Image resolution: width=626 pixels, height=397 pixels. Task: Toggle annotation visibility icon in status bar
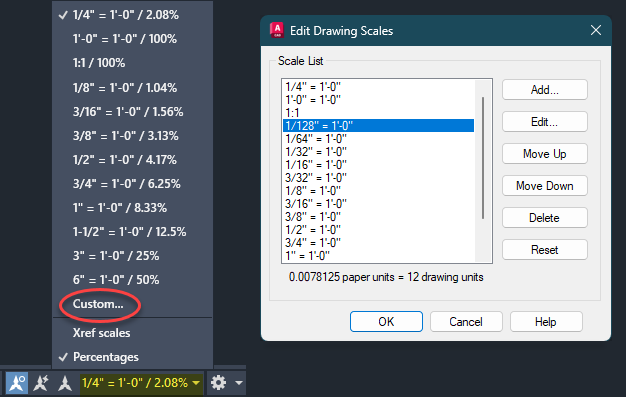(17, 383)
